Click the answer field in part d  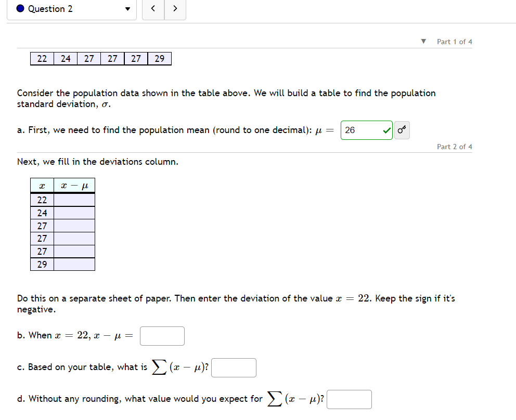349,399
